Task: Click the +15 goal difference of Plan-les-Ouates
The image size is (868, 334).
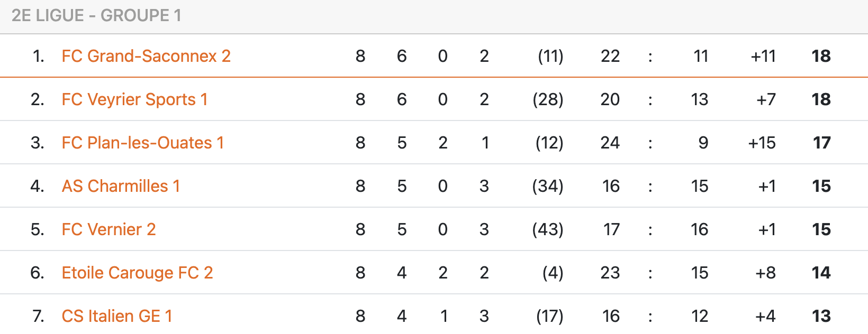Action: point(762,143)
